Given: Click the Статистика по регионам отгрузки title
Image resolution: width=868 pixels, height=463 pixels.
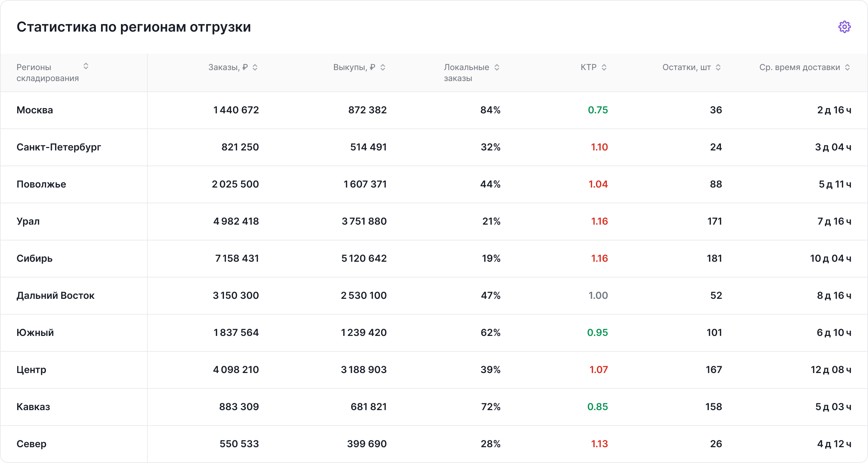Looking at the screenshot, I should pyautogui.click(x=134, y=27).
